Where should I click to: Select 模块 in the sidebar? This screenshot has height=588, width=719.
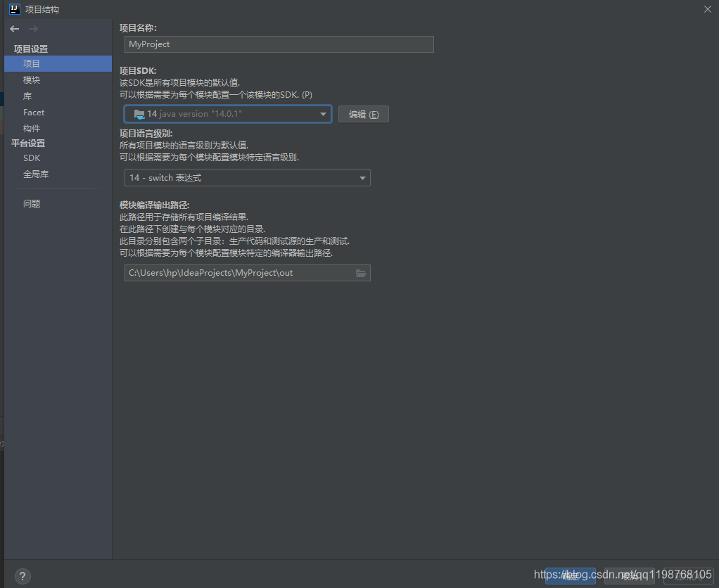click(x=31, y=79)
